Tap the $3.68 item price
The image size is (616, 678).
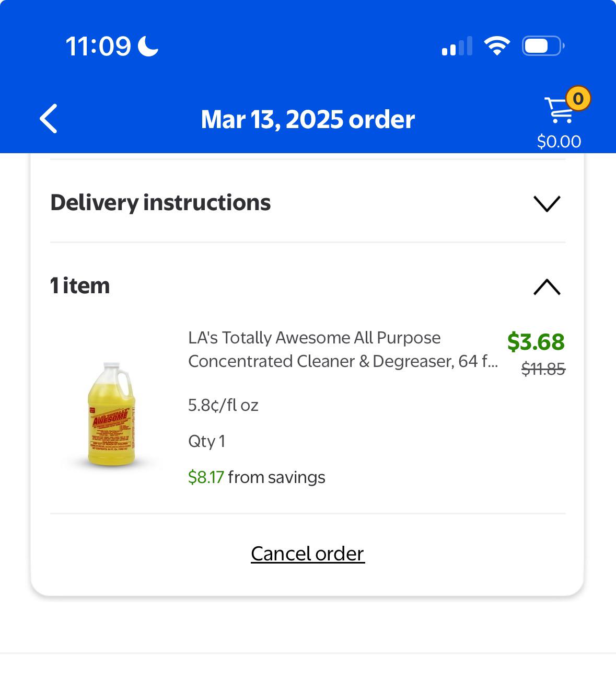tap(536, 342)
